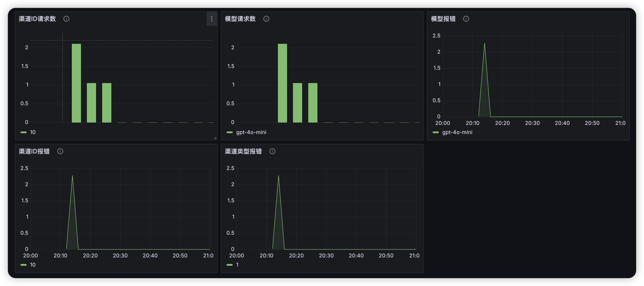Click info icon beside 渠道类型报错 title
This screenshot has height=286, width=644.
click(x=272, y=151)
